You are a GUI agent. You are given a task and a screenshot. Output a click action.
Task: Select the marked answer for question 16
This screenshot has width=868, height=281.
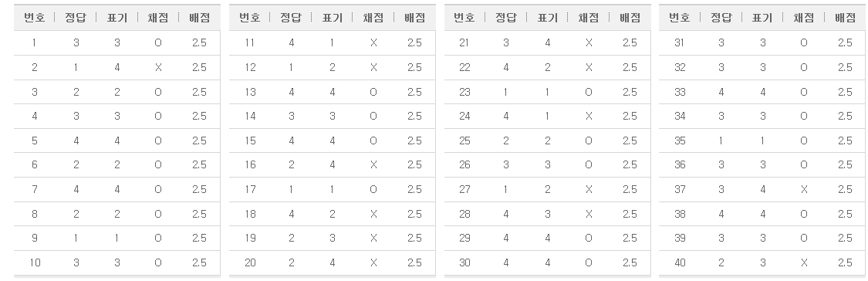tap(332, 164)
